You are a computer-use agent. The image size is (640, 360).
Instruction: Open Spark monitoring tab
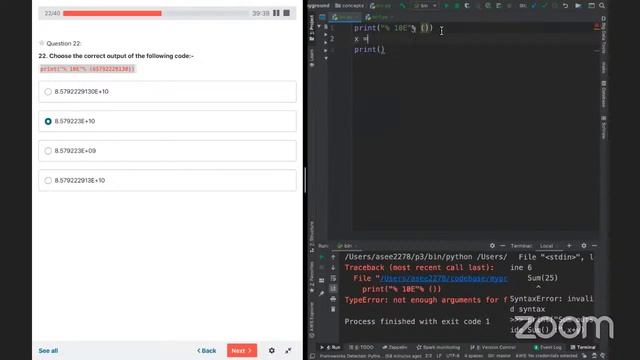[x=438, y=347]
